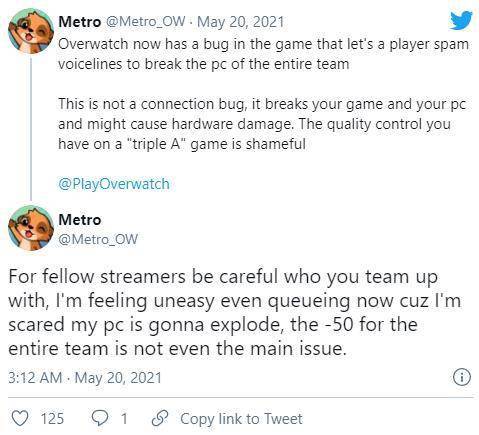Image resolution: width=479 pixels, height=435 pixels.
Task: Open Metro's avatar on the reply tweet
Action: coord(31,228)
